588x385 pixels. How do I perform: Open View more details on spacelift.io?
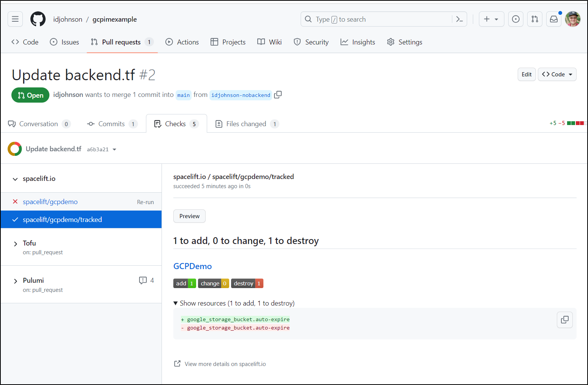tap(225, 364)
